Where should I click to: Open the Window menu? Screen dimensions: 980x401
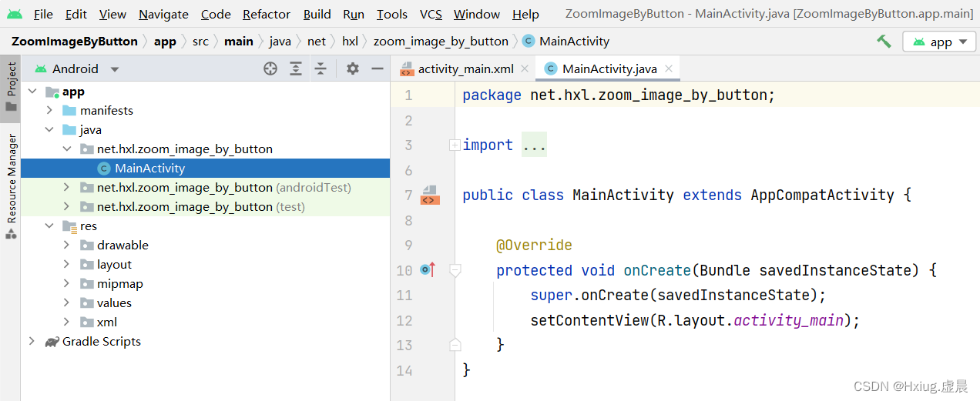[x=477, y=14]
